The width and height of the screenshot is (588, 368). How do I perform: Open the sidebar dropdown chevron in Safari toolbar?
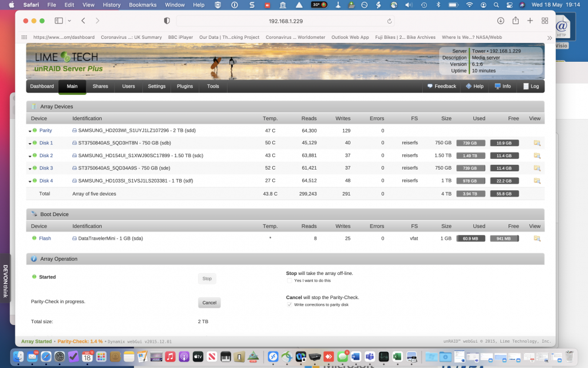point(69,21)
